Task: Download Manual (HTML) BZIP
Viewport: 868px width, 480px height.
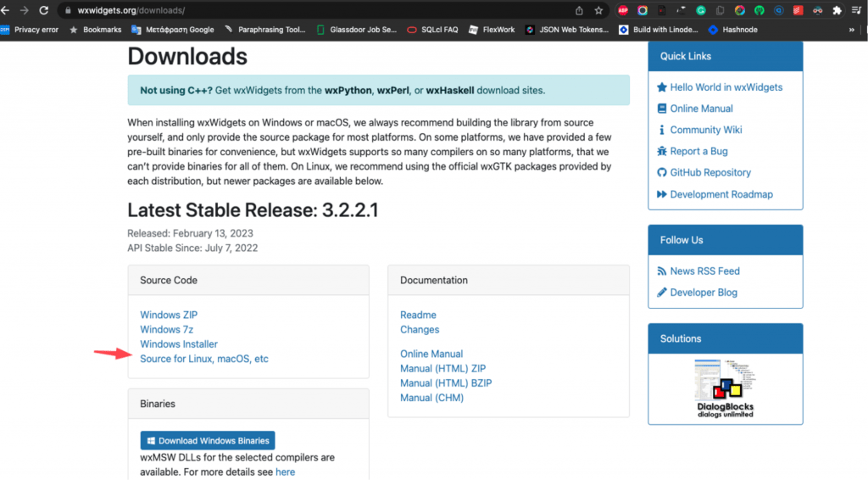Action: click(446, 383)
